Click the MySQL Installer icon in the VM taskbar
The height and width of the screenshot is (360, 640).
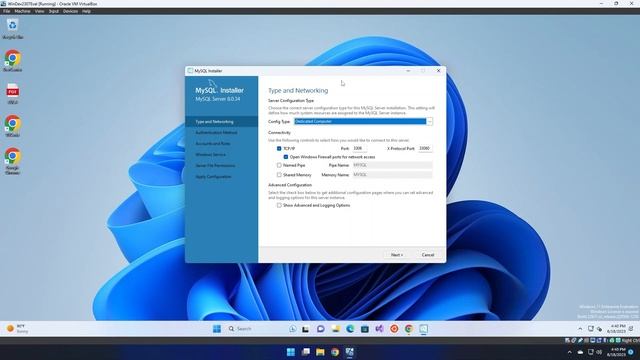tap(424, 329)
